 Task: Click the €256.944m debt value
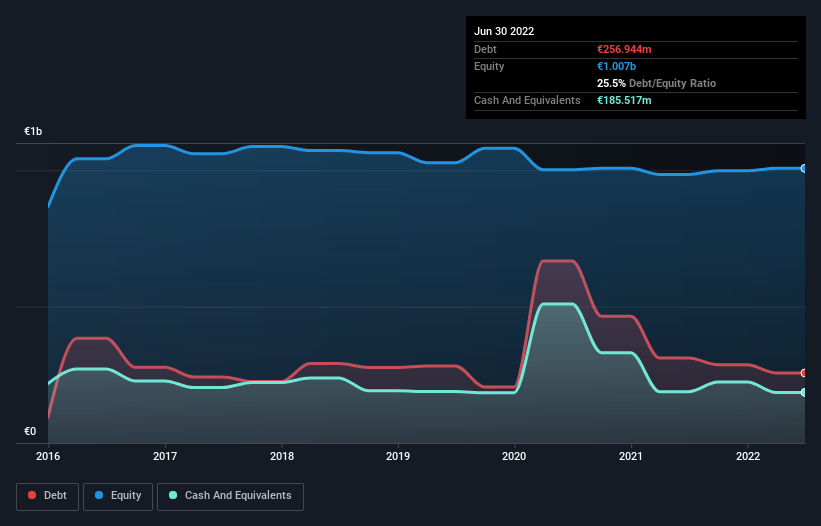click(x=624, y=49)
